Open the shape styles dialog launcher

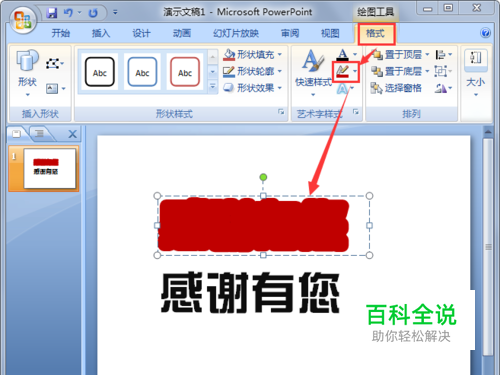(282, 112)
